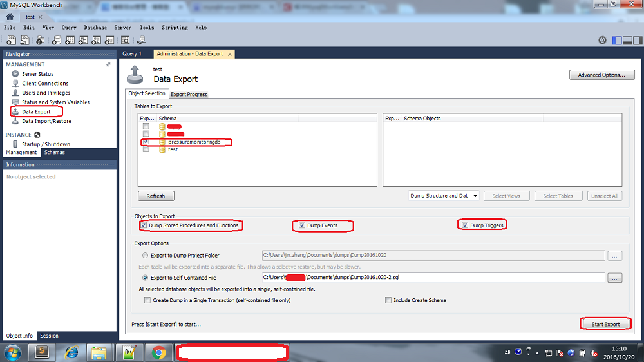
Task: Create a new table via the toolbar icon
Action: [70, 40]
